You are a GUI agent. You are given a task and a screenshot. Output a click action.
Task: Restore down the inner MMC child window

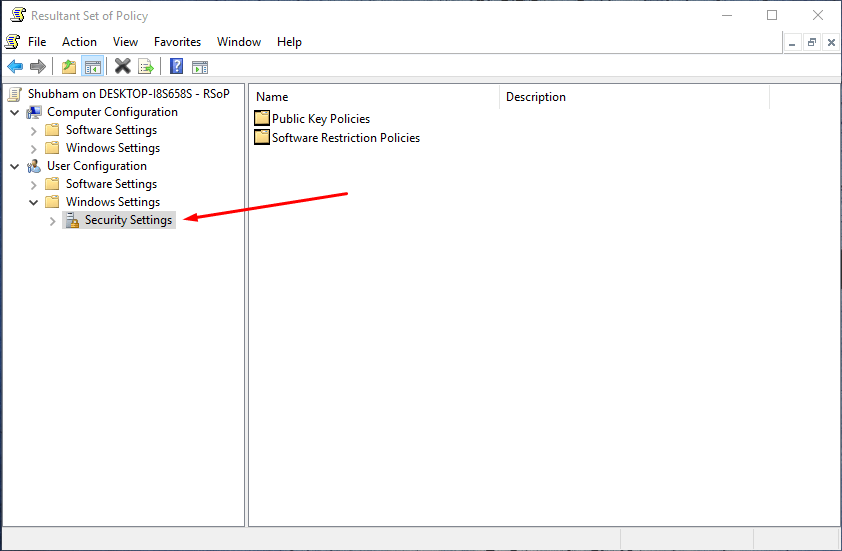812,42
